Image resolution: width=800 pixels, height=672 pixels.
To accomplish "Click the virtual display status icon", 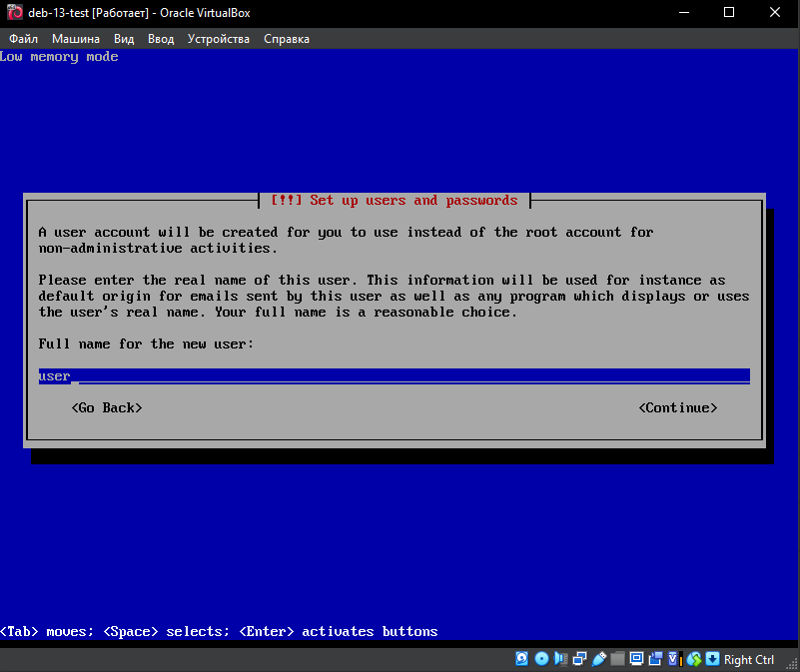I will tap(636, 659).
